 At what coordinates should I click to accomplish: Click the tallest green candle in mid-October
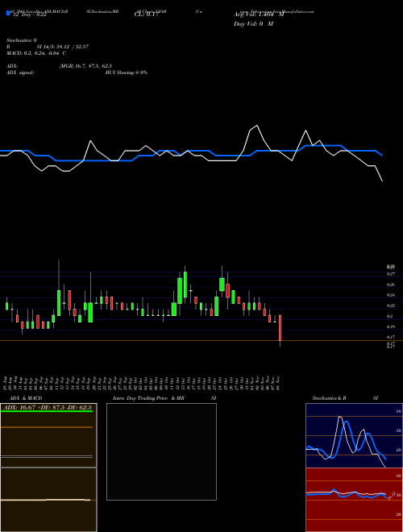click(180, 291)
